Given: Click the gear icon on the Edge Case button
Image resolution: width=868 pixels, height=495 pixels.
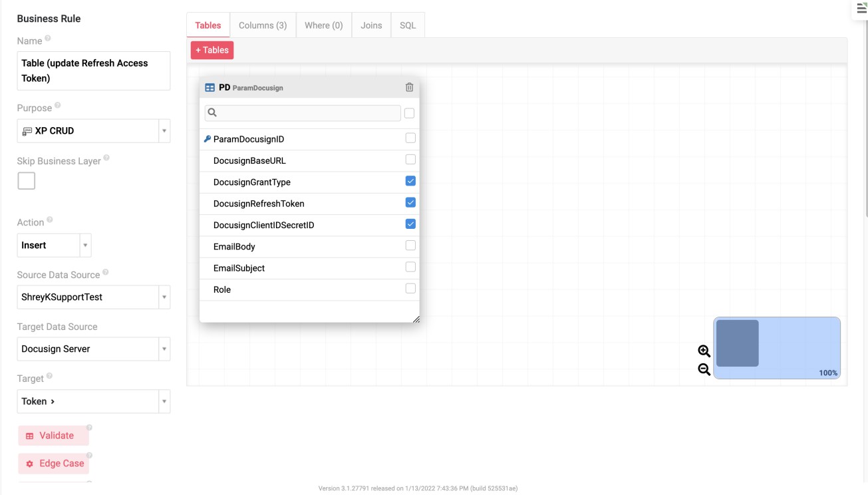Looking at the screenshot, I should pos(28,463).
